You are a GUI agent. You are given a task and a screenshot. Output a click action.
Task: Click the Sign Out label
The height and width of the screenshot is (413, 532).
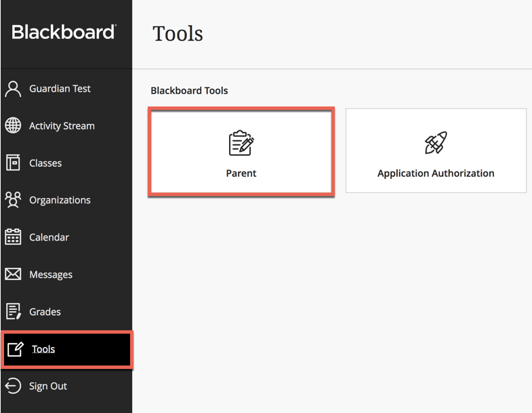click(x=48, y=386)
